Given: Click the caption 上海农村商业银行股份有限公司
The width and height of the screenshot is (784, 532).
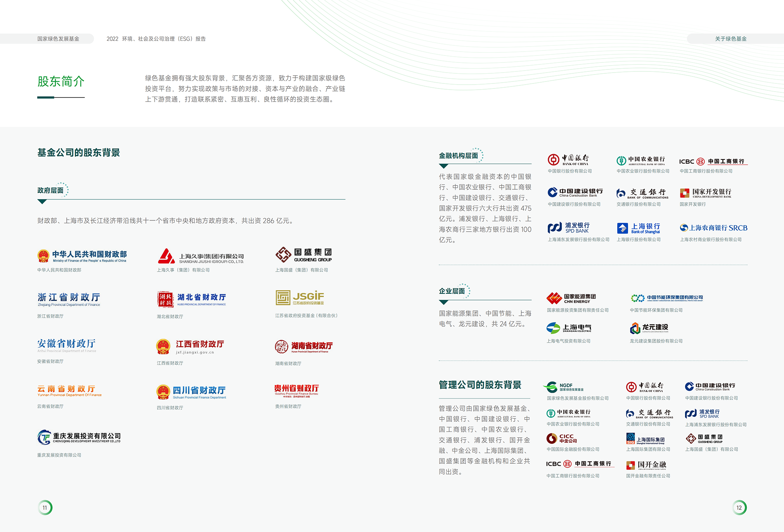Looking at the screenshot, I should [711, 239].
